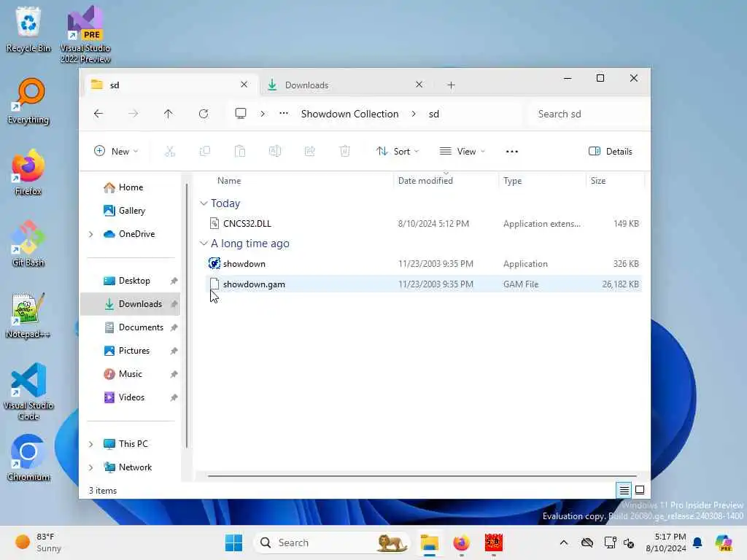Expand hidden path with breadcrumb ellipsis
This screenshot has width=747, height=560.
click(x=284, y=113)
